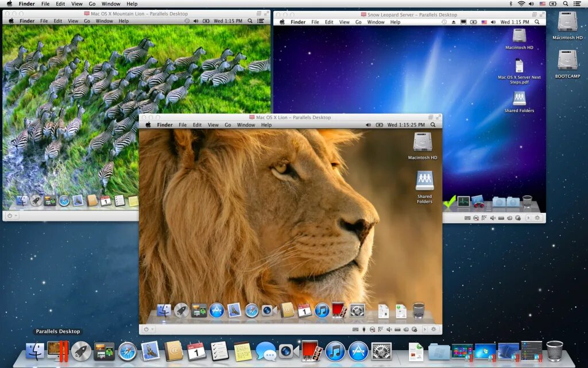Screen dimensions: 588x368
Task: Launch iTunes from the host Dock
Action: (x=335, y=351)
